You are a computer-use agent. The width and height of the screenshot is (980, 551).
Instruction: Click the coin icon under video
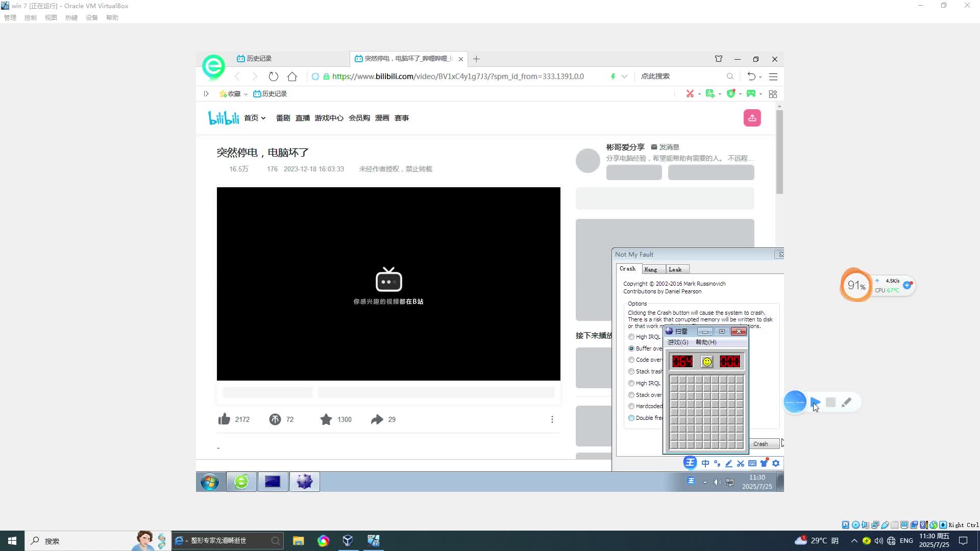pyautogui.click(x=275, y=419)
